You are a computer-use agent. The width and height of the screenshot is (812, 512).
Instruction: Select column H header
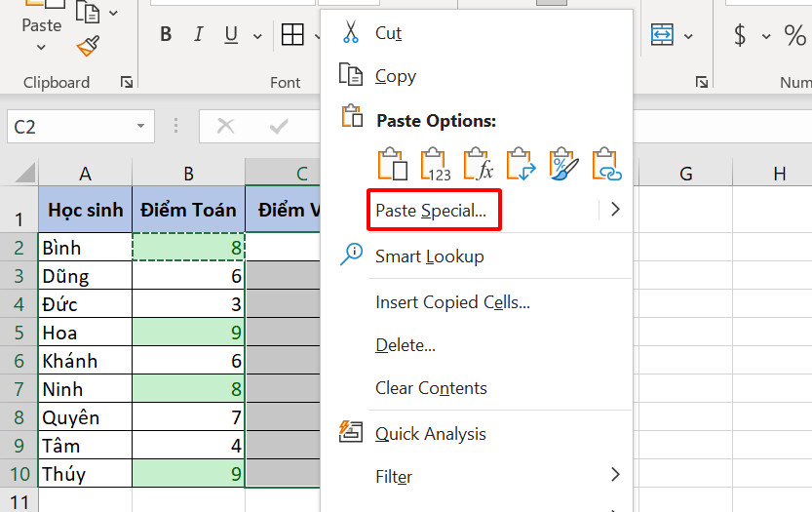pos(780,173)
